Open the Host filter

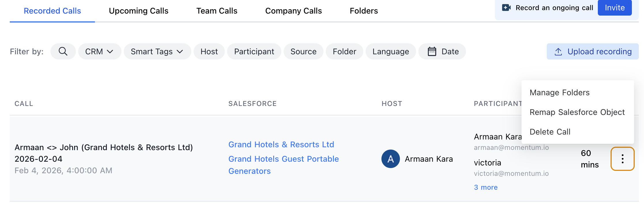pyautogui.click(x=209, y=51)
